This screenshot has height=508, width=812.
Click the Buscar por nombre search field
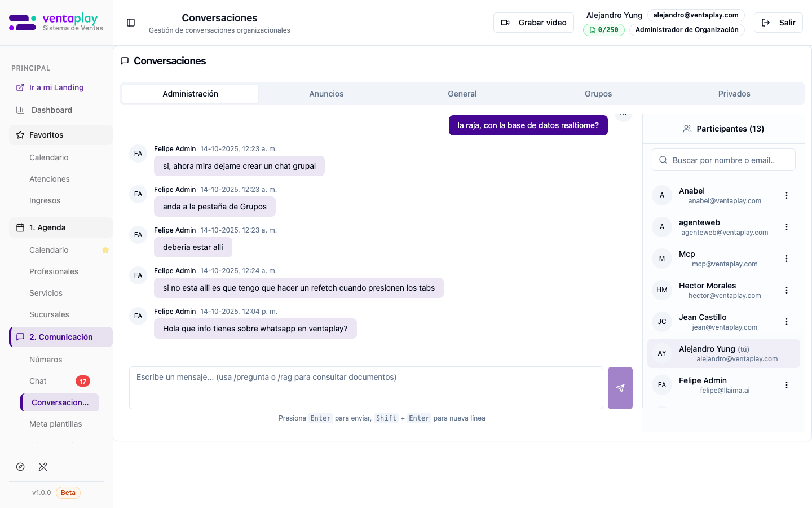coord(723,160)
